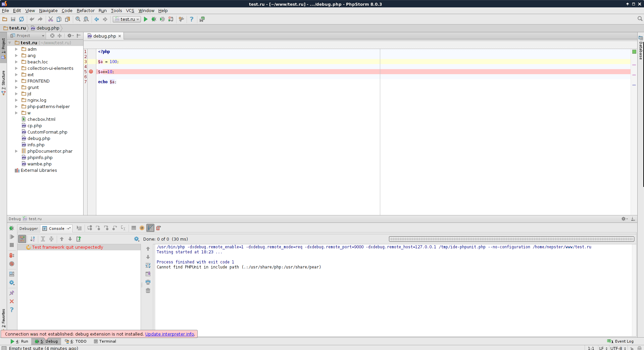Image resolution: width=644 pixels, height=350 pixels.
Task: Open the Project view selector dropdown
Action: click(27, 36)
